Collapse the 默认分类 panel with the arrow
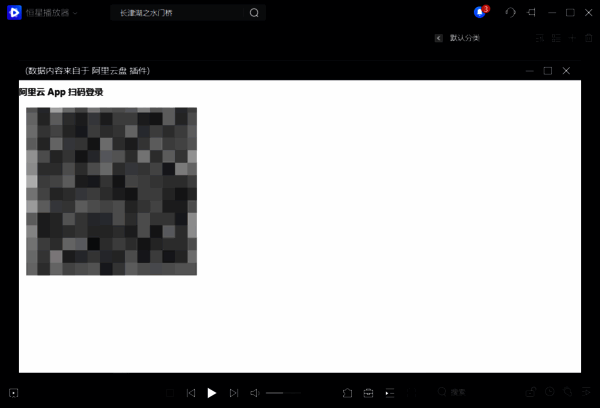Image resolution: width=600 pixels, height=408 pixels. tap(438, 38)
